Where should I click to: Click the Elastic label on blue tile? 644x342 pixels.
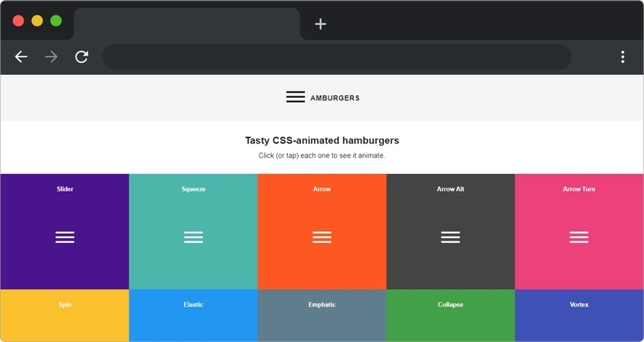pyautogui.click(x=193, y=305)
